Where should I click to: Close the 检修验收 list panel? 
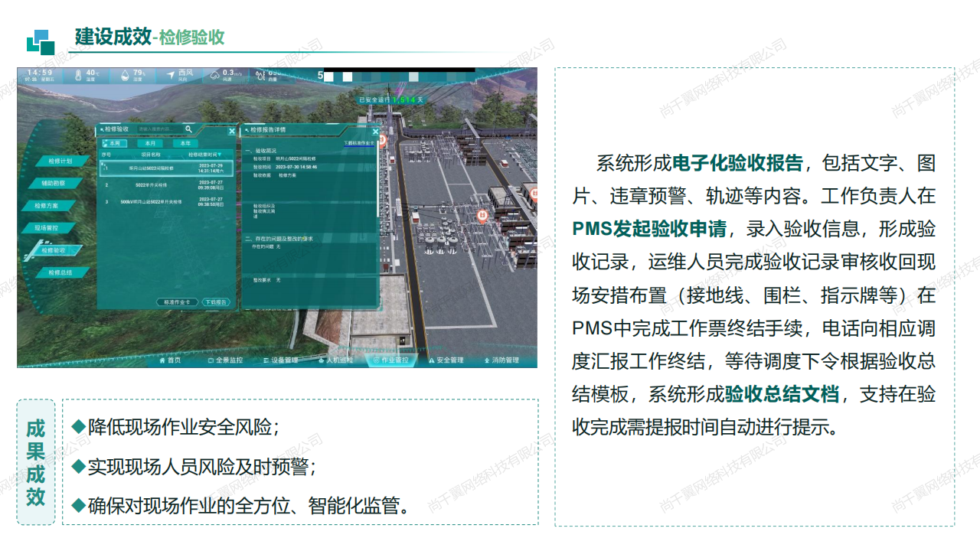tap(232, 131)
